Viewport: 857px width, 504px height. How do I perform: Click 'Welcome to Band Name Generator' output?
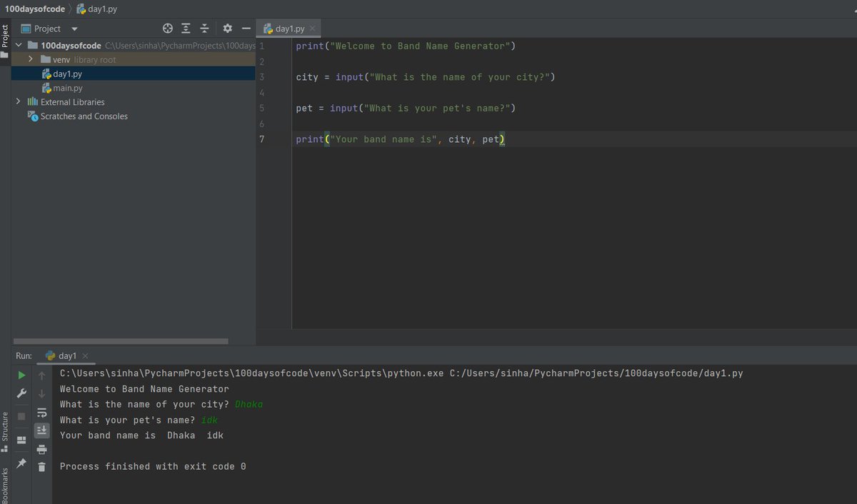tap(144, 389)
